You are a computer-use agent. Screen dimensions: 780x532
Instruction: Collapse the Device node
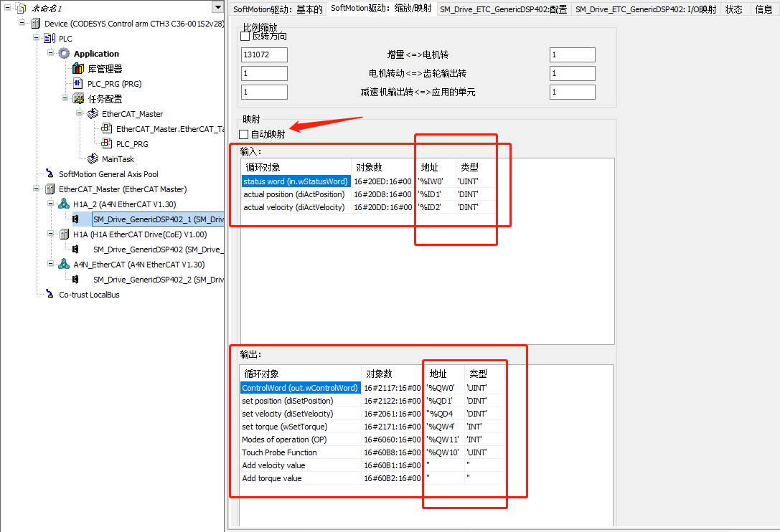click(22, 22)
